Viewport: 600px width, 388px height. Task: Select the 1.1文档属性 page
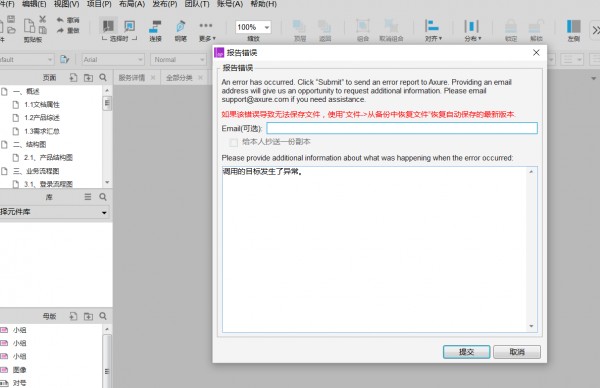click(x=42, y=104)
